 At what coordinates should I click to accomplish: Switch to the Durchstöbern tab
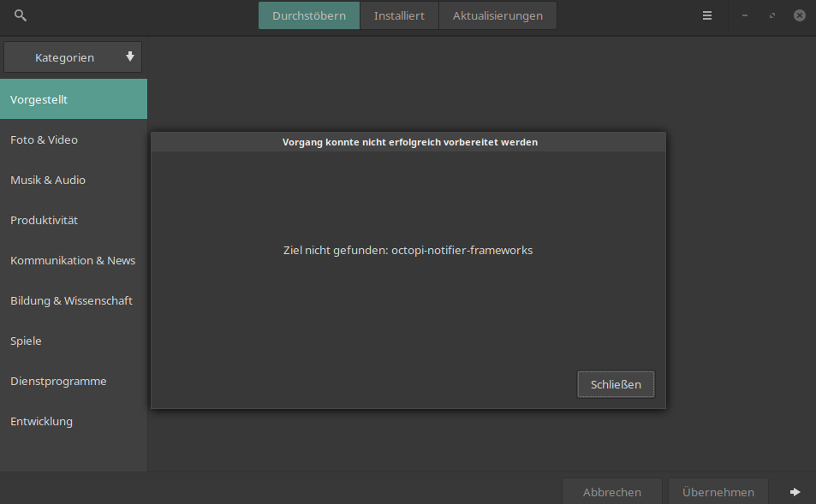(309, 15)
